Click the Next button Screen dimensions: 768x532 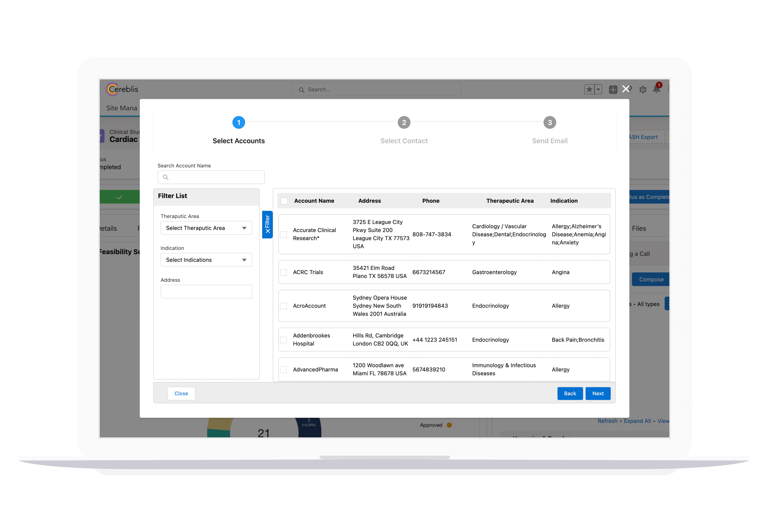tap(598, 393)
